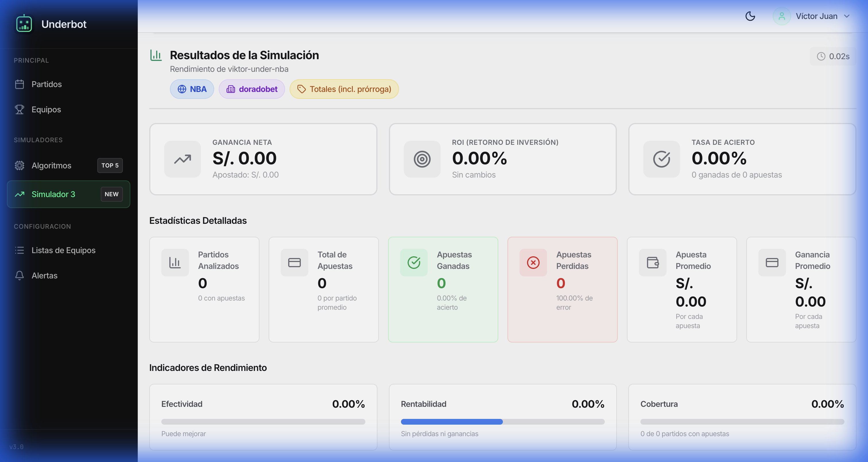Select the Totales (incl. prórroga) tag
868x462 pixels.
click(x=344, y=89)
